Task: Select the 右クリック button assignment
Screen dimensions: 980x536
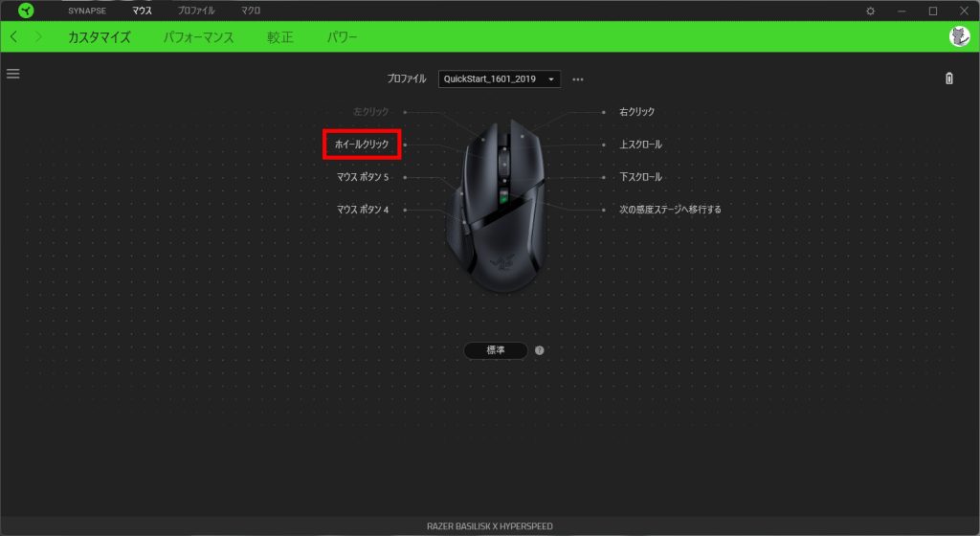Action: click(x=636, y=112)
